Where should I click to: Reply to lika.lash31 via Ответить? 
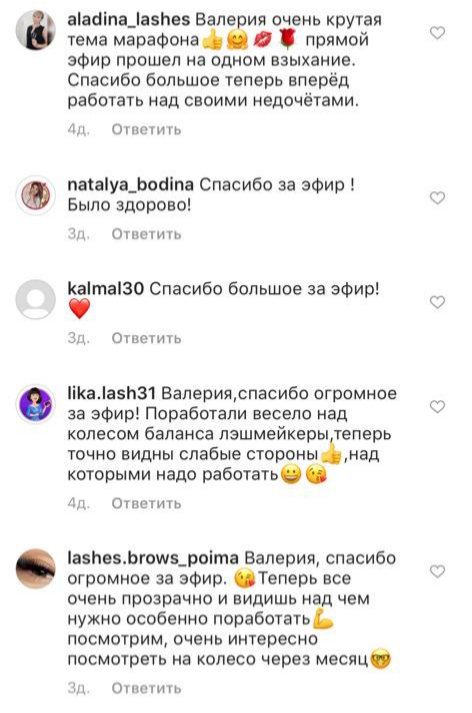[x=146, y=503]
